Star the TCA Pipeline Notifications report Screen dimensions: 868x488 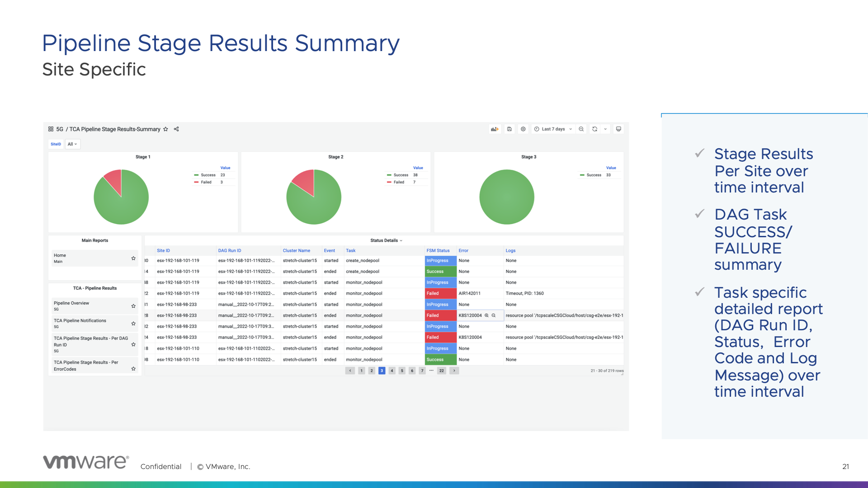click(133, 324)
